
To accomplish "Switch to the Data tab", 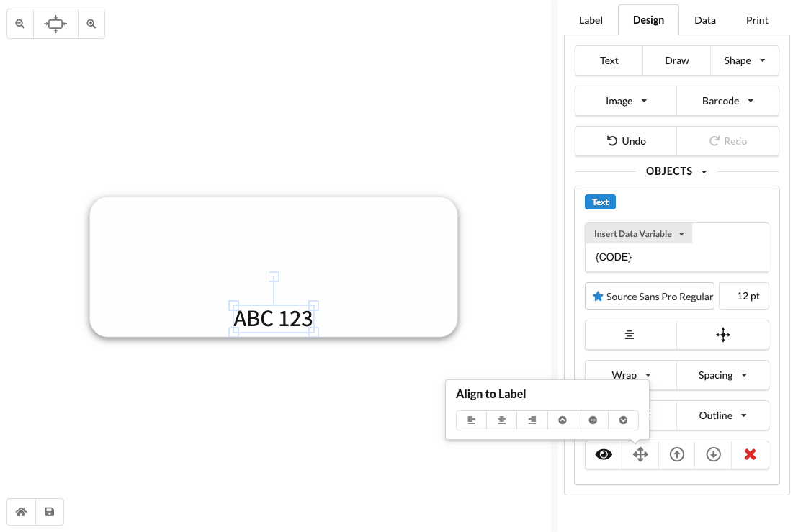I will tap(704, 20).
